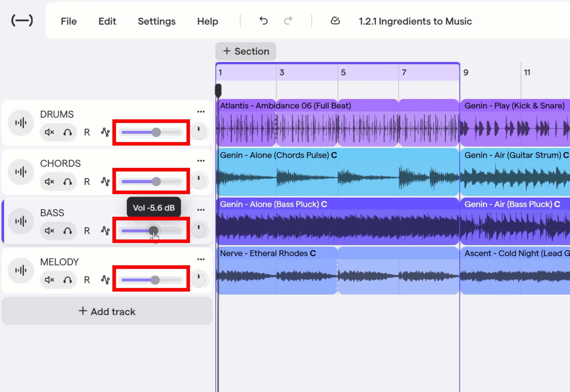Click the CHORDS pan knob
The image size is (570, 392).
[x=199, y=181]
